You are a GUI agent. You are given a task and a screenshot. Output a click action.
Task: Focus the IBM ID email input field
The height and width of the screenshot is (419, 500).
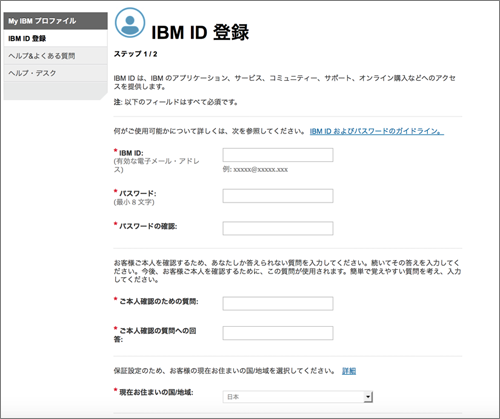[278, 155]
